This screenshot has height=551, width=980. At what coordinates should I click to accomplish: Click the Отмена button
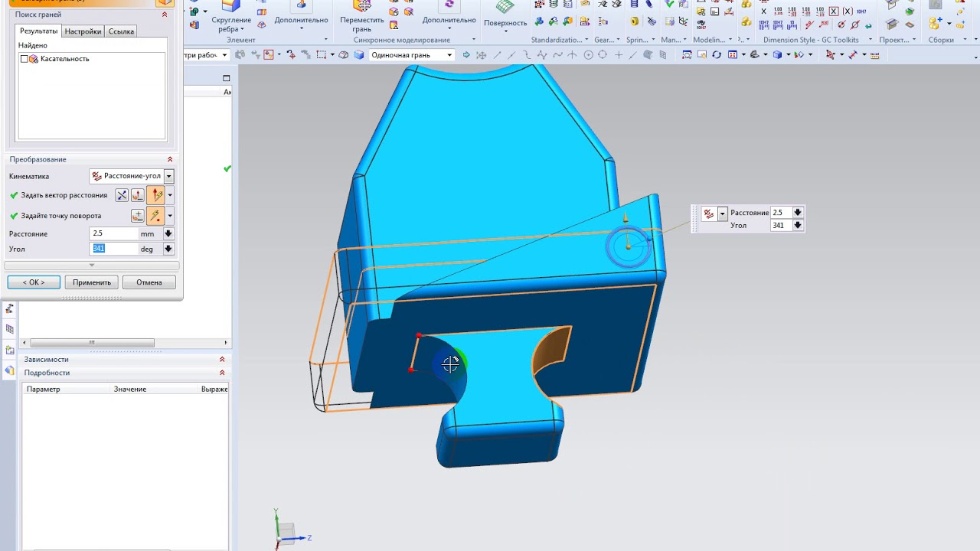[149, 282]
